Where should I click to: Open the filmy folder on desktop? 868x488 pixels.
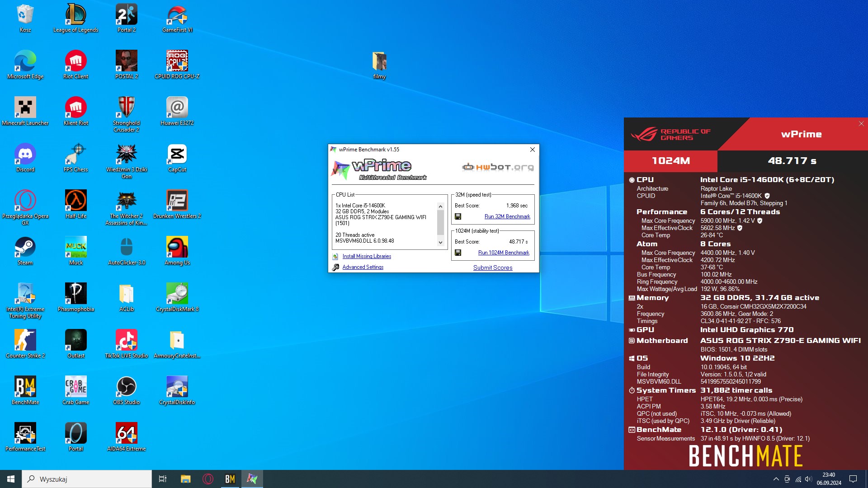point(380,65)
